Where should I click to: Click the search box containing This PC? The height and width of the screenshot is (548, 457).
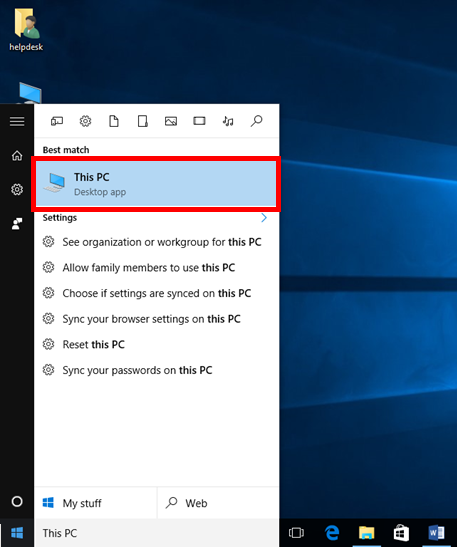(156, 533)
